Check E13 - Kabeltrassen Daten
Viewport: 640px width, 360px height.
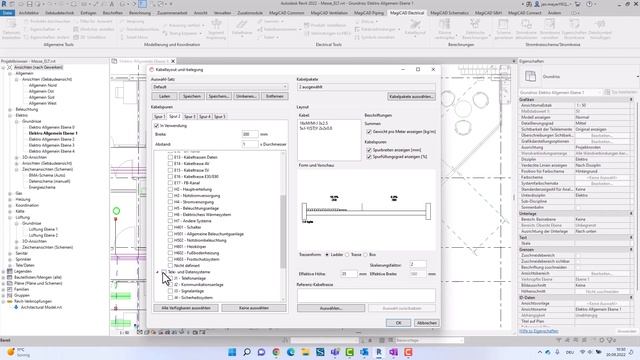[x=170, y=157]
